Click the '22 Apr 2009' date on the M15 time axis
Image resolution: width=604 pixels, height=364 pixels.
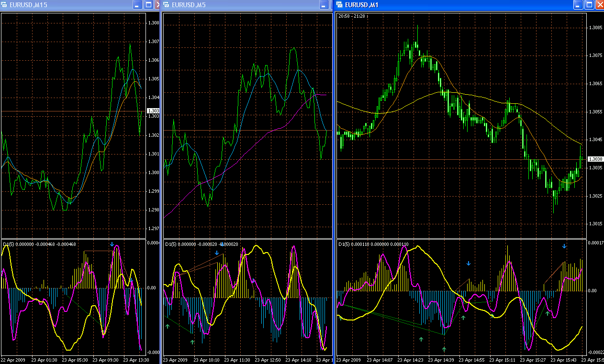coord(13,359)
